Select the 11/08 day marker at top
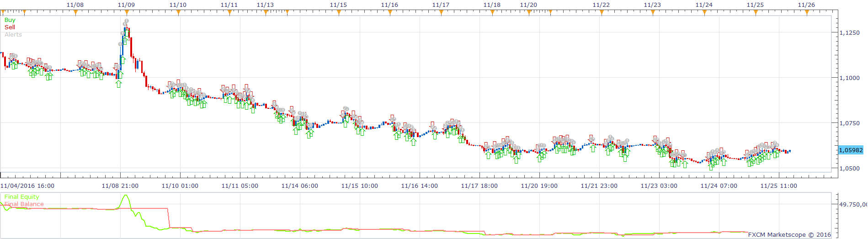868x239 pixels. [x=75, y=5]
